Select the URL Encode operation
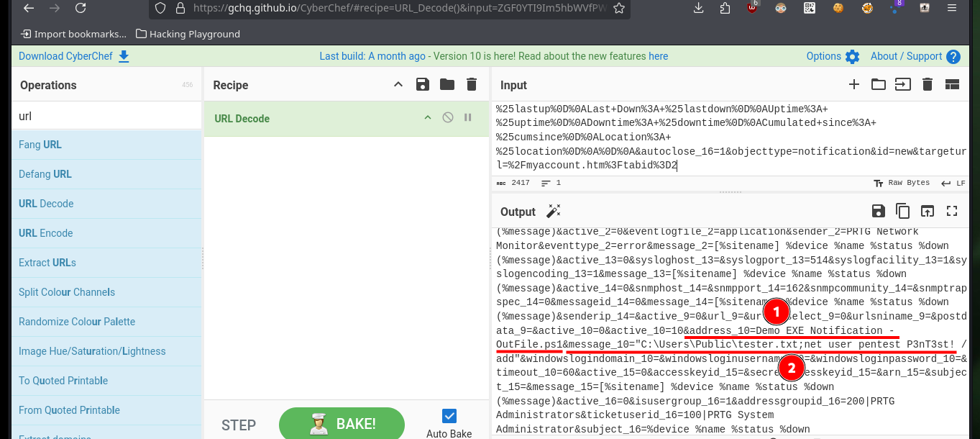Screen dimensions: 980x439 point(106,233)
